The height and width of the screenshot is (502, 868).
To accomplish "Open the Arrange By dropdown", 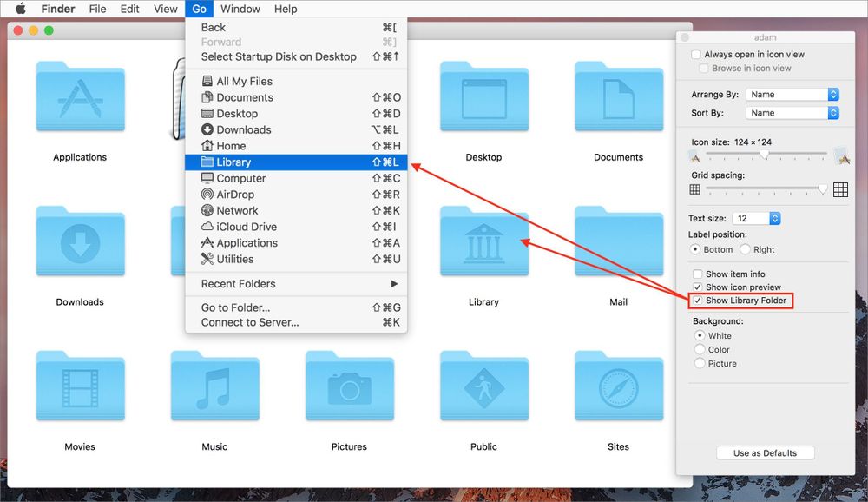I will pyautogui.click(x=792, y=94).
